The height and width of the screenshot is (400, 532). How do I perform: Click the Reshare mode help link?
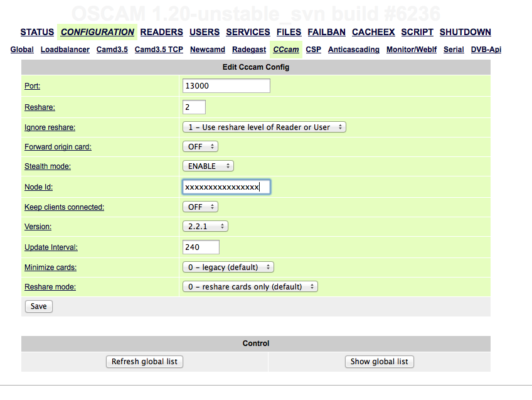50,287
